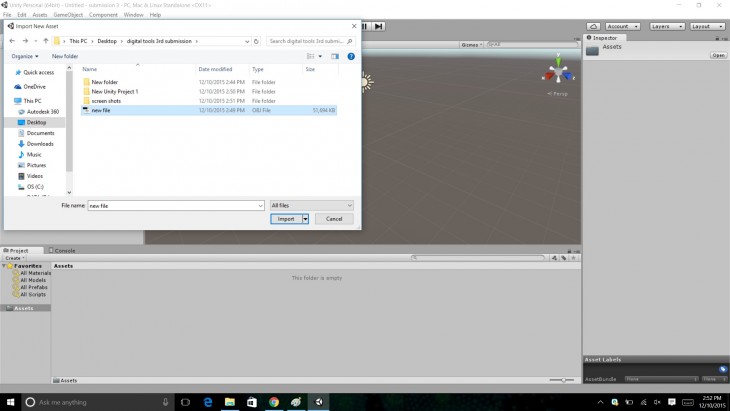730x411 pixels.
Task: Click the scene orientation gizmo
Action: coord(557,75)
